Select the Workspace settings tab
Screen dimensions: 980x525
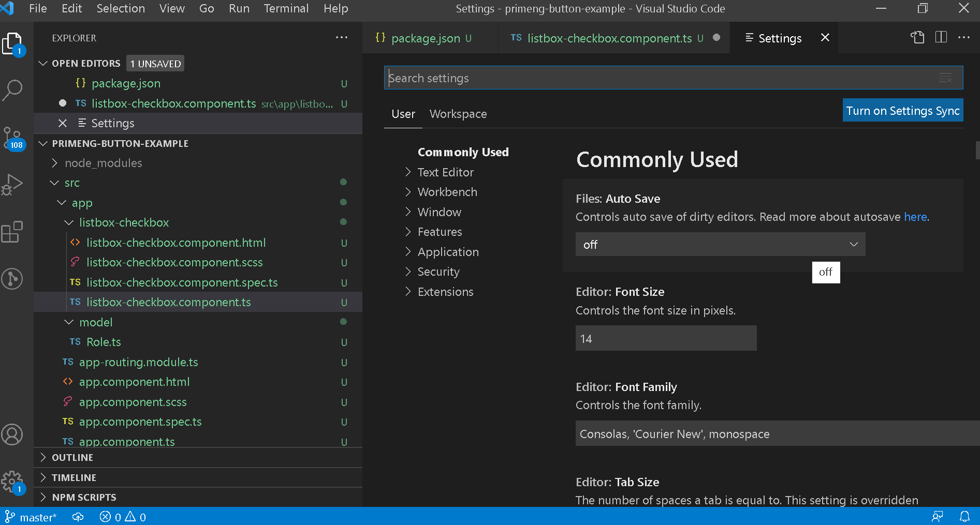tap(458, 114)
